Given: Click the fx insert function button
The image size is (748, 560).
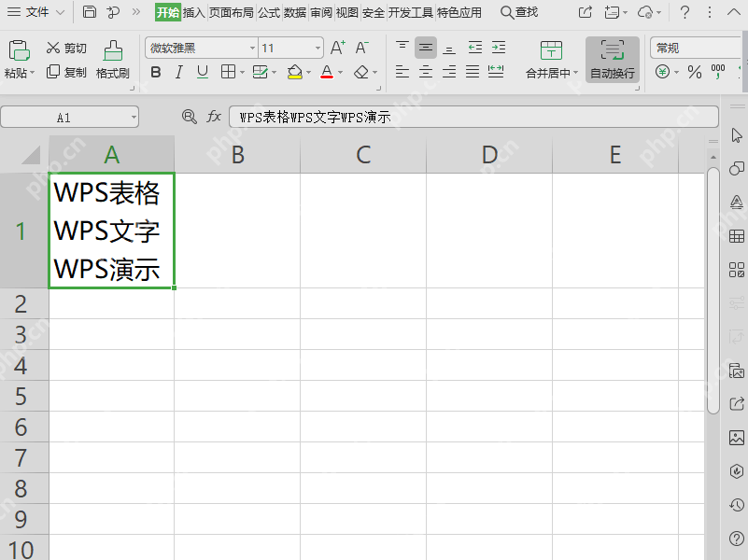Looking at the screenshot, I should pyautogui.click(x=213, y=117).
